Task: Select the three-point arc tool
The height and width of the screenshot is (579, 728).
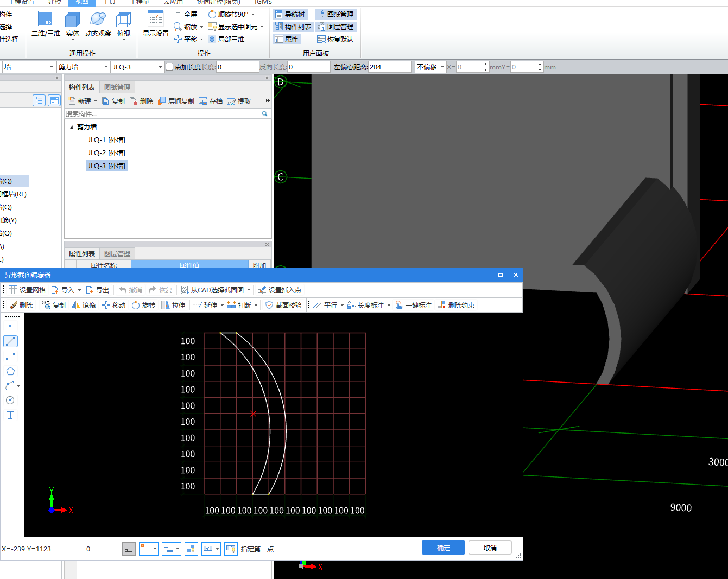Action: click(x=10, y=386)
